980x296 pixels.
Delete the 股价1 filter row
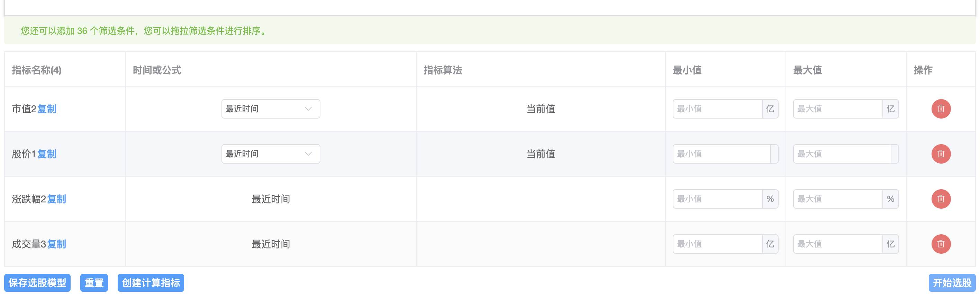941,154
